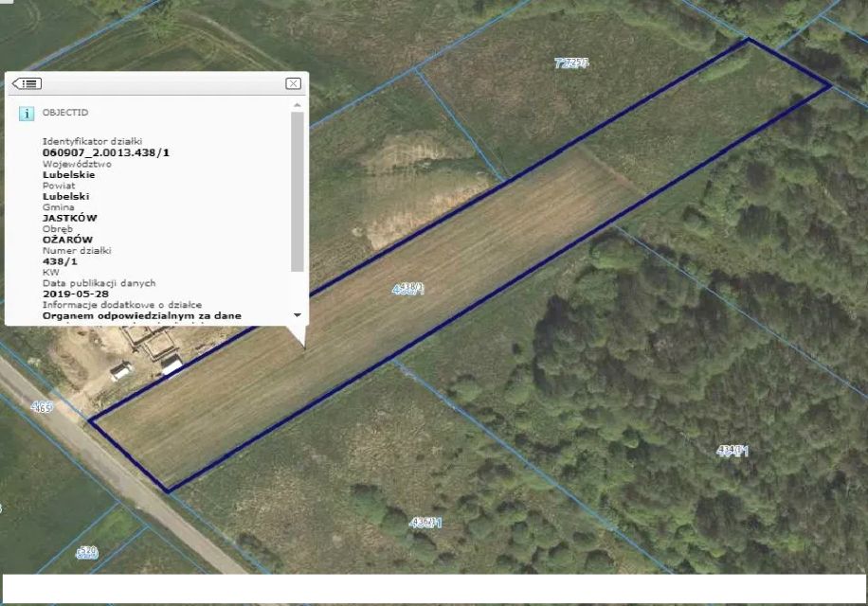This screenshot has height=606, width=868.
Task: Click the OBJECTID heading text
Action: pos(65,113)
